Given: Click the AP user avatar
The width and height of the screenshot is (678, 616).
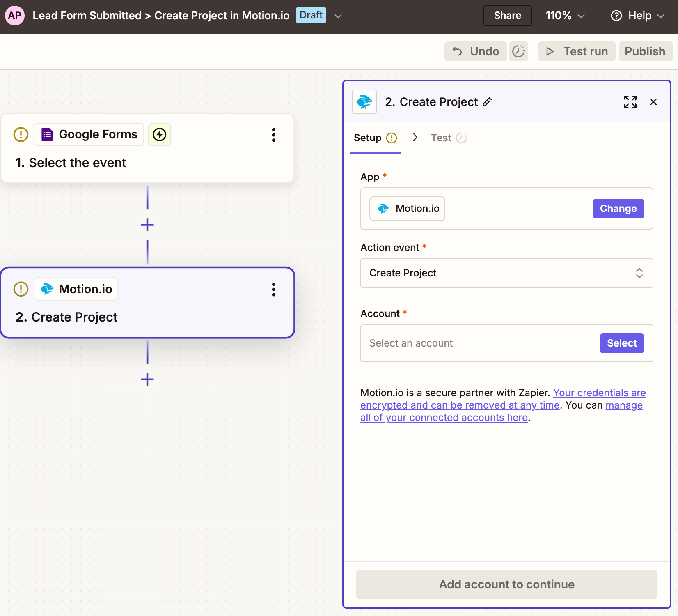Looking at the screenshot, I should pos(15,16).
